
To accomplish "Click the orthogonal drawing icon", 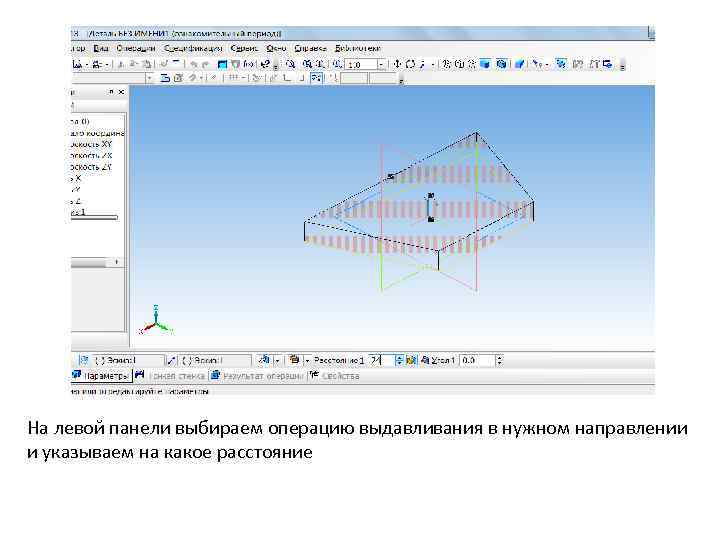I will click(287, 78).
